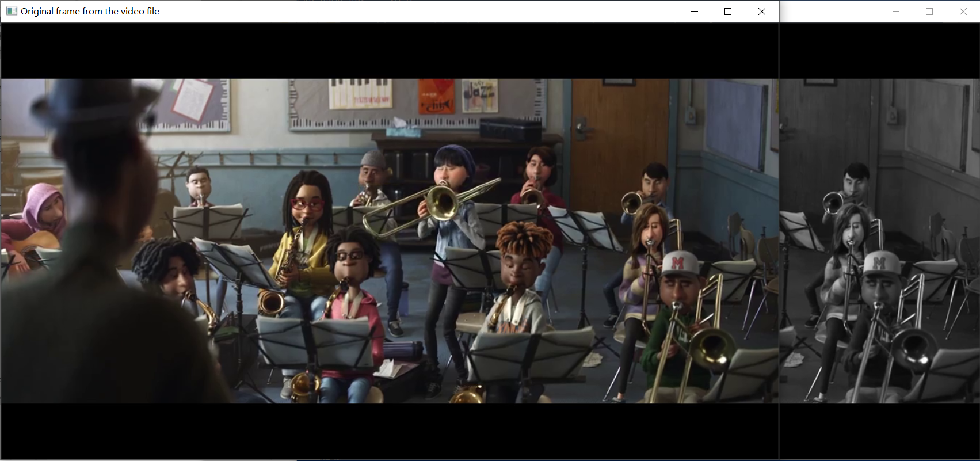Click the piano keyboard poster on the board
Image resolution: width=980 pixels, height=461 pixels.
click(x=360, y=93)
